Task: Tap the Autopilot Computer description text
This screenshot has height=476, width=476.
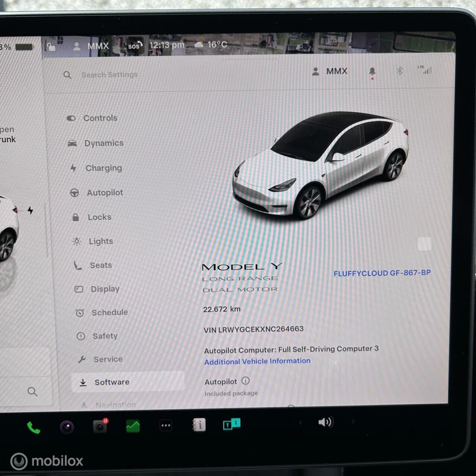Action: click(291, 350)
